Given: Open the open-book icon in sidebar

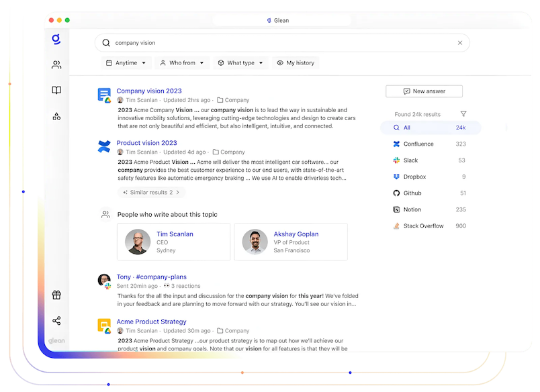Looking at the screenshot, I should coord(56,90).
